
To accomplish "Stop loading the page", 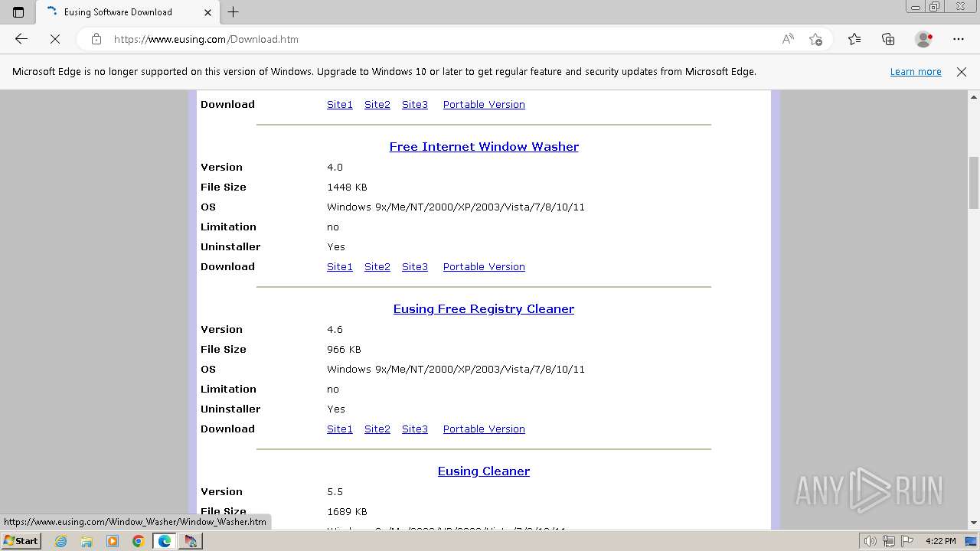I will pyautogui.click(x=55, y=39).
